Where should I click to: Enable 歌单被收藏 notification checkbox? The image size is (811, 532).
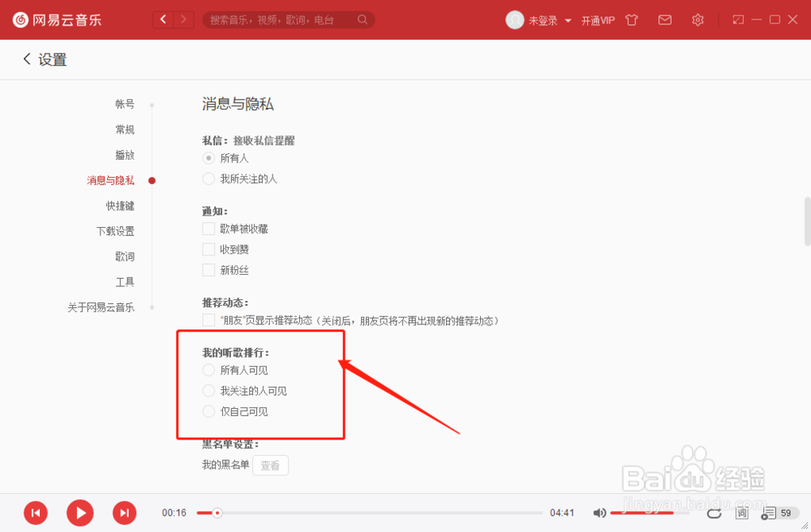coord(208,229)
